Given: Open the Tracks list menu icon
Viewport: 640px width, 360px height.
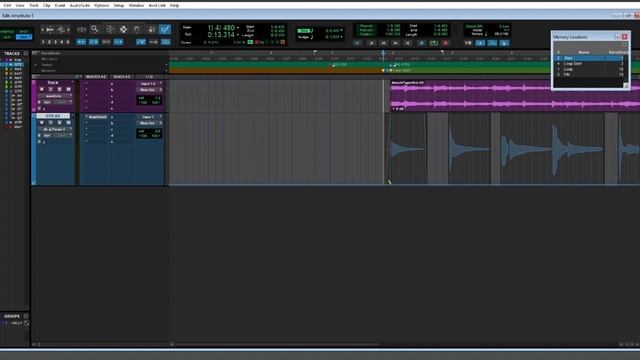Looking at the screenshot, I should coord(26,53).
